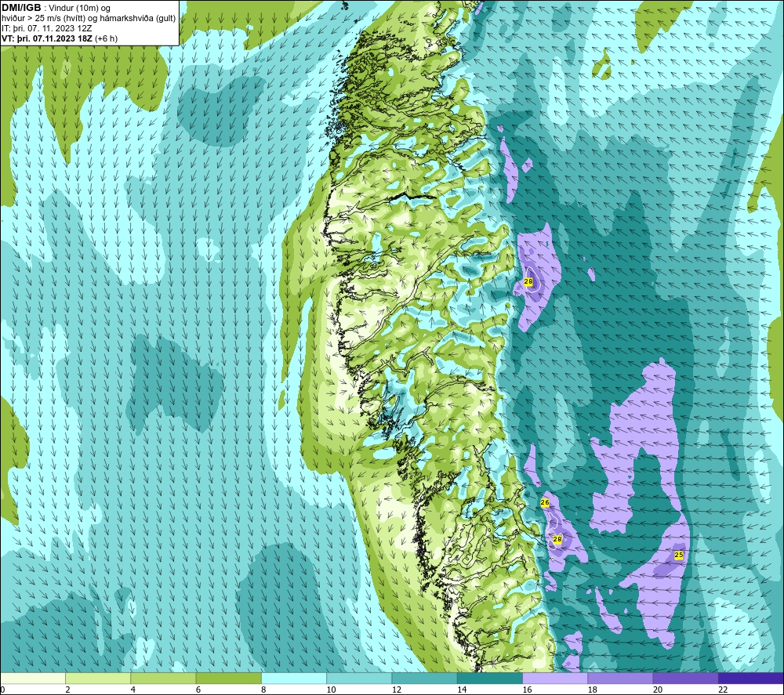Click the yellow 26 gust label
Screen dimensions: 784x695
coord(545,502)
